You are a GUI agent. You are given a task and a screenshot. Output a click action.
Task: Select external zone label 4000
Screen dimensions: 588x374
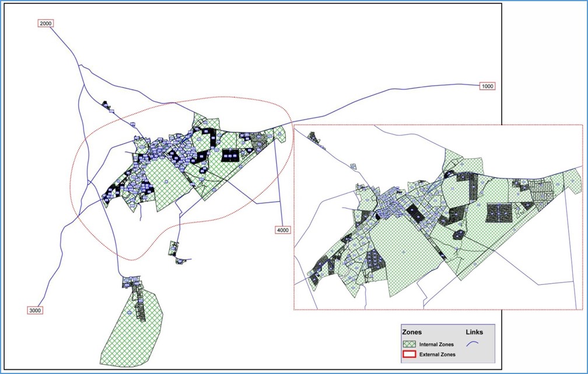pos(282,230)
